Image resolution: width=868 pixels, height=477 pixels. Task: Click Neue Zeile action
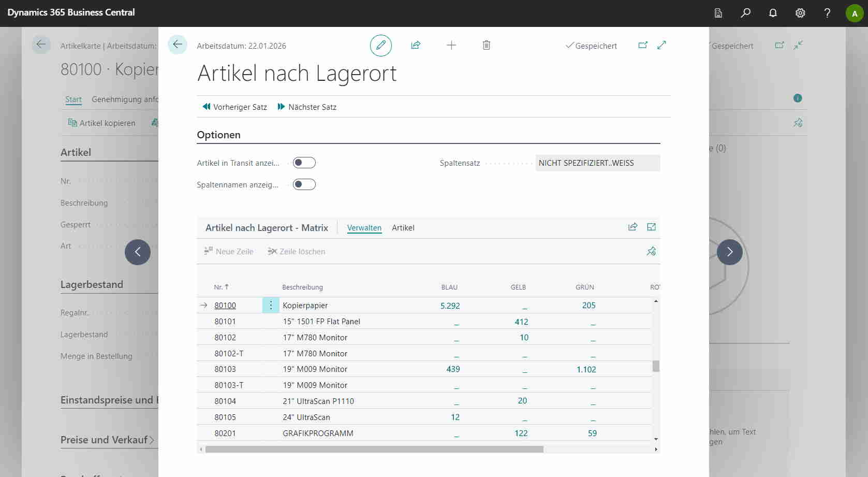coord(229,252)
